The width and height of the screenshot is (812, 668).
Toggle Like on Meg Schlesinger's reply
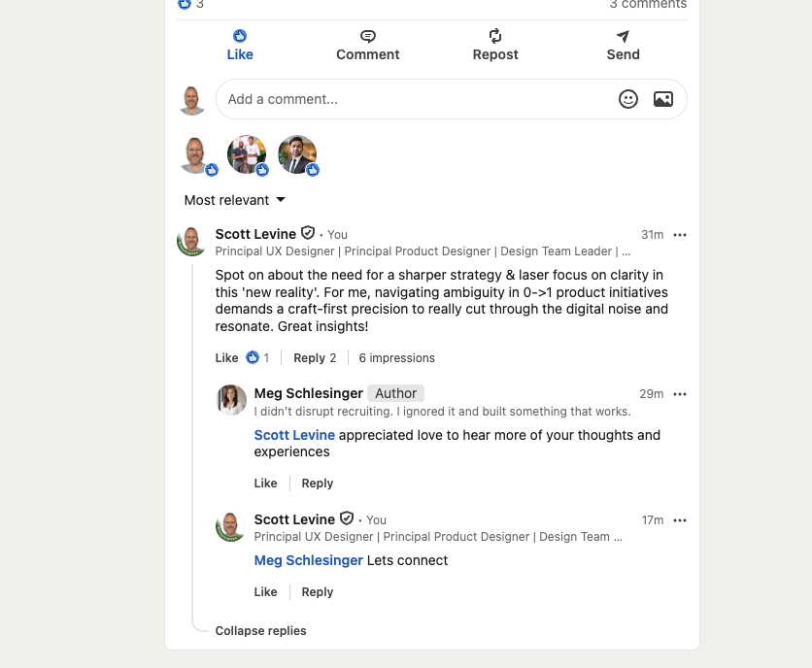point(265,483)
